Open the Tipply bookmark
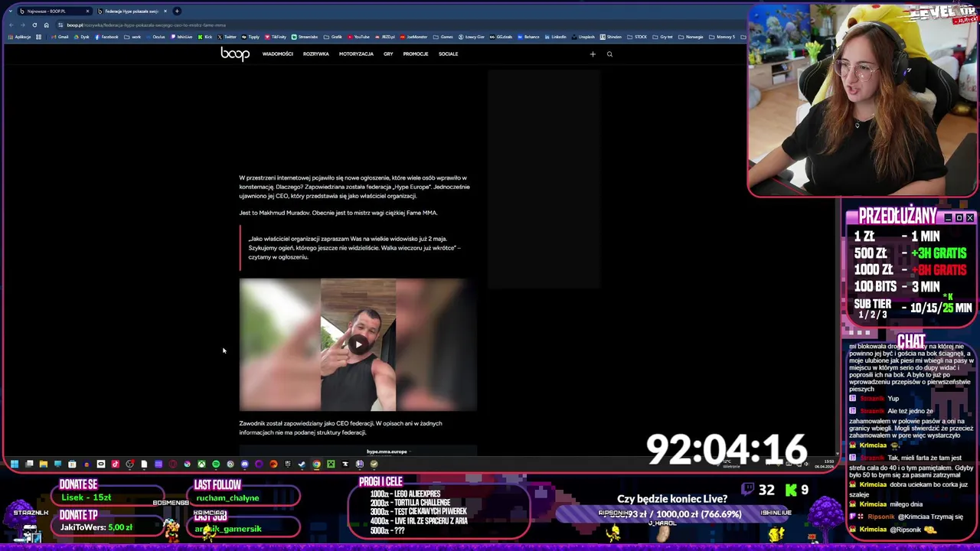This screenshot has width=980, height=551. tap(250, 37)
